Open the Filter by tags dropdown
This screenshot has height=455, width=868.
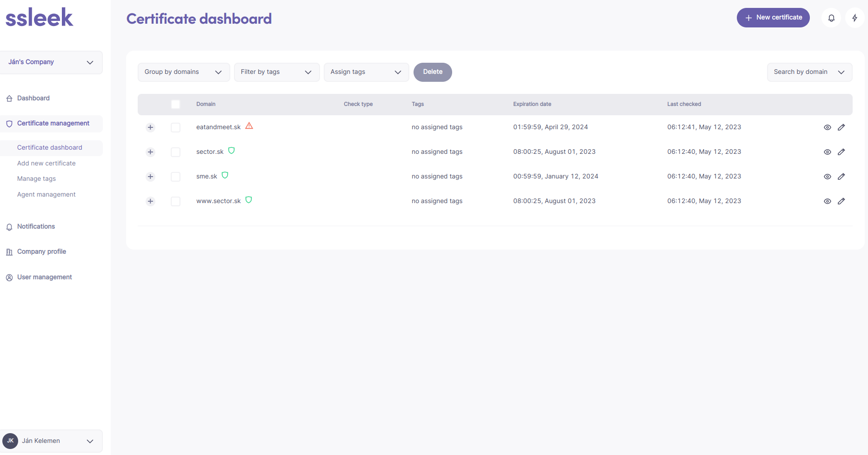[x=276, y=72]
